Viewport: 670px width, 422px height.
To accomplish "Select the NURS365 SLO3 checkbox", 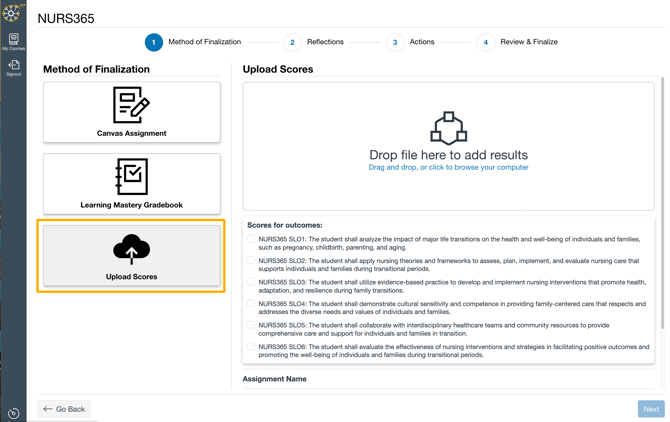I will tap(251, 283).
